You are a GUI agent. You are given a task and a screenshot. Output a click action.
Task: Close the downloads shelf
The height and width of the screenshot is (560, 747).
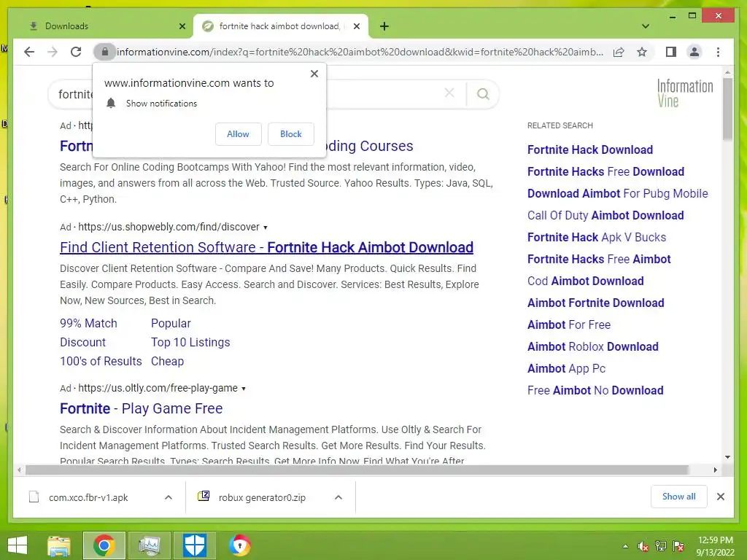pyautogui.click(x=720, y=497)
